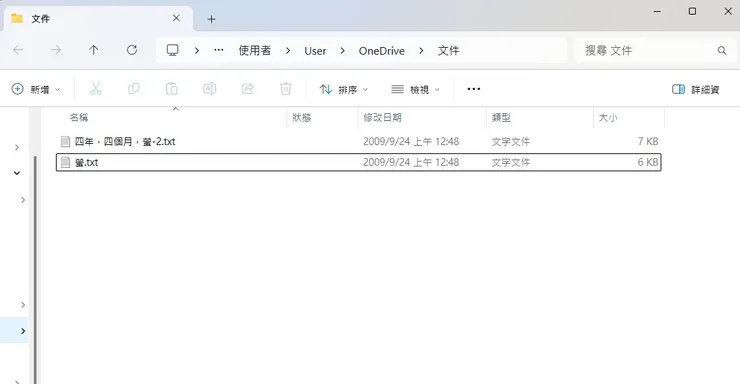Expand chevron after PC icon in address bar
Screen dimensions: 740x384
pyautogui.click(x=197, y=50)
